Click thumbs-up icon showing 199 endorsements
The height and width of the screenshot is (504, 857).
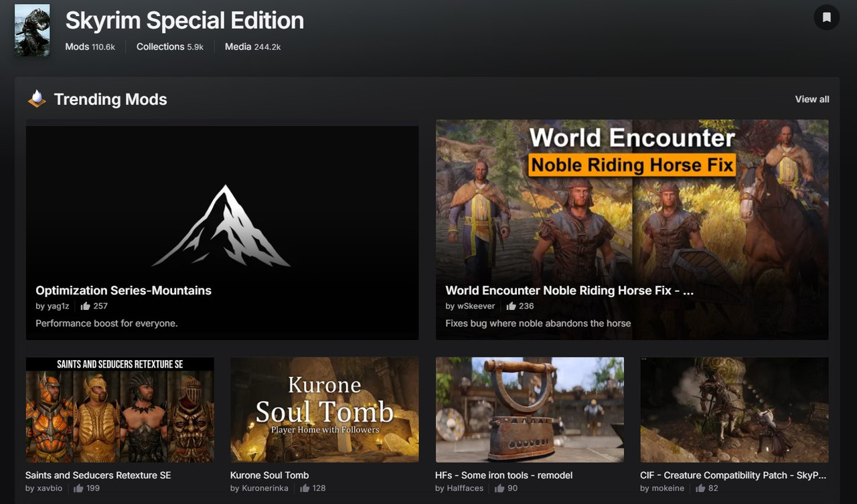(78, 489)
